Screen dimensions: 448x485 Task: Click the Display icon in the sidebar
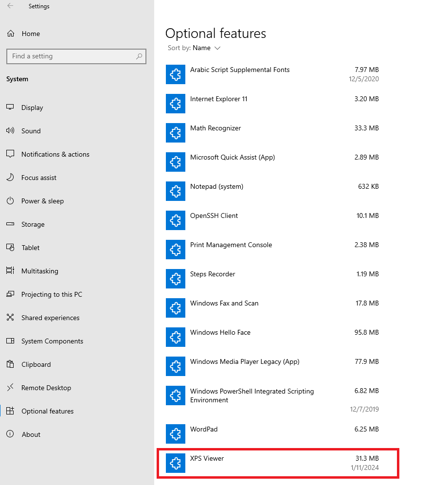tap(12, 108)
